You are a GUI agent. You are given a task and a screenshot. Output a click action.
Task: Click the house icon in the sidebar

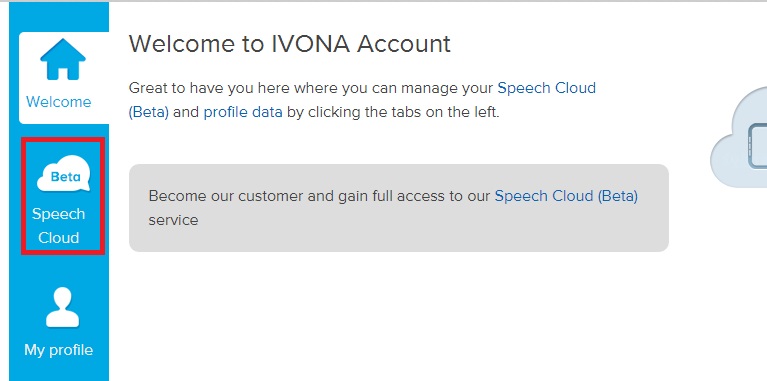(63, 59)
